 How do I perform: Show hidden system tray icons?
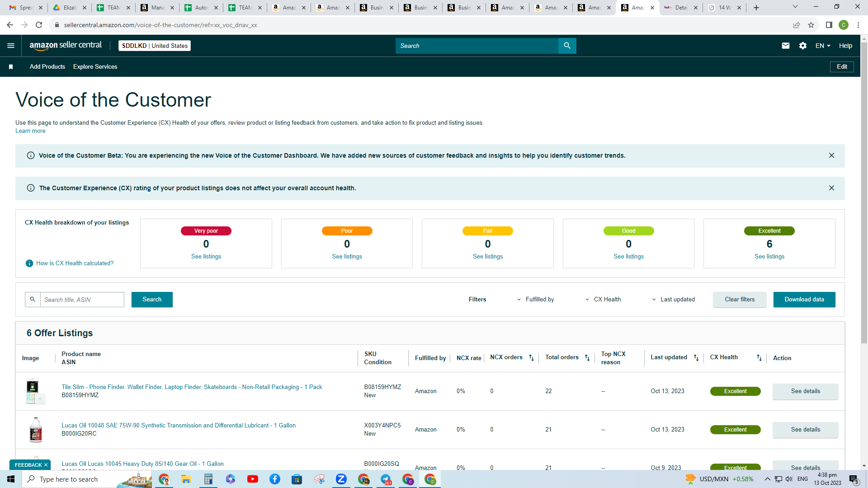(x=768, y=479)
